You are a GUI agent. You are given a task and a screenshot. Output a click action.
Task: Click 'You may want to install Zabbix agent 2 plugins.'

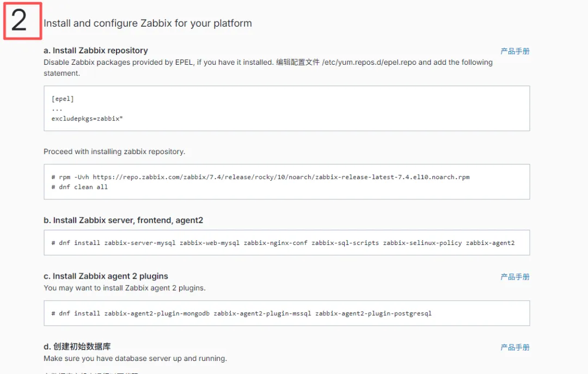[x=125, y=288]
